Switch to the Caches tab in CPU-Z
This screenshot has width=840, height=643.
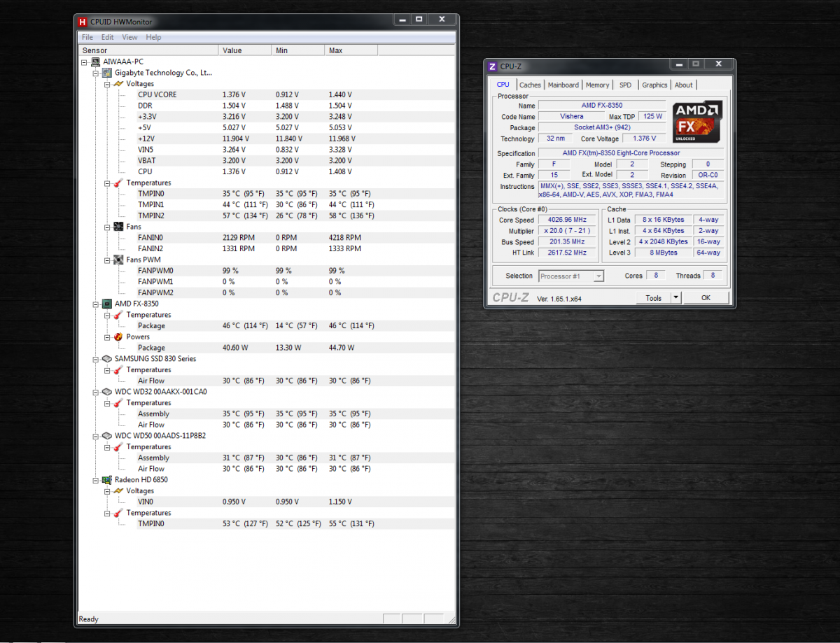(530, 85)
